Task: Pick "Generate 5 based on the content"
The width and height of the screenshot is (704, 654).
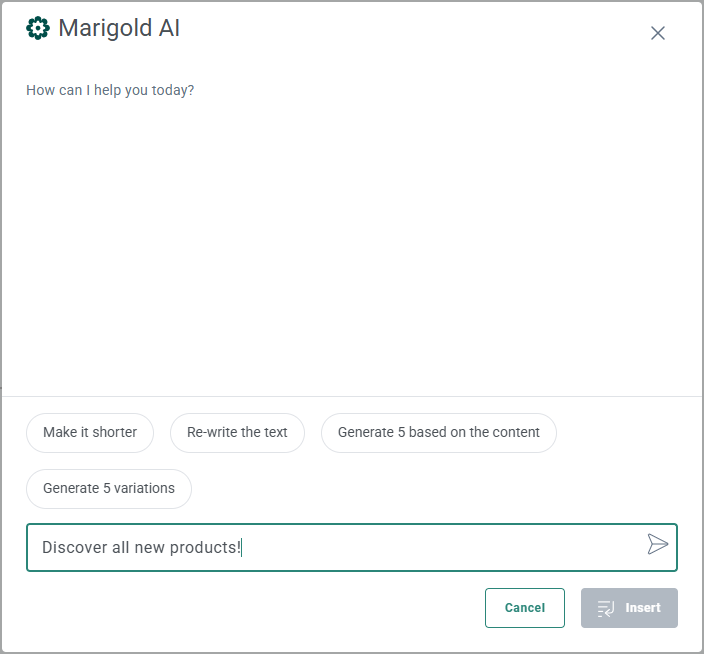Action: (438, 433)
